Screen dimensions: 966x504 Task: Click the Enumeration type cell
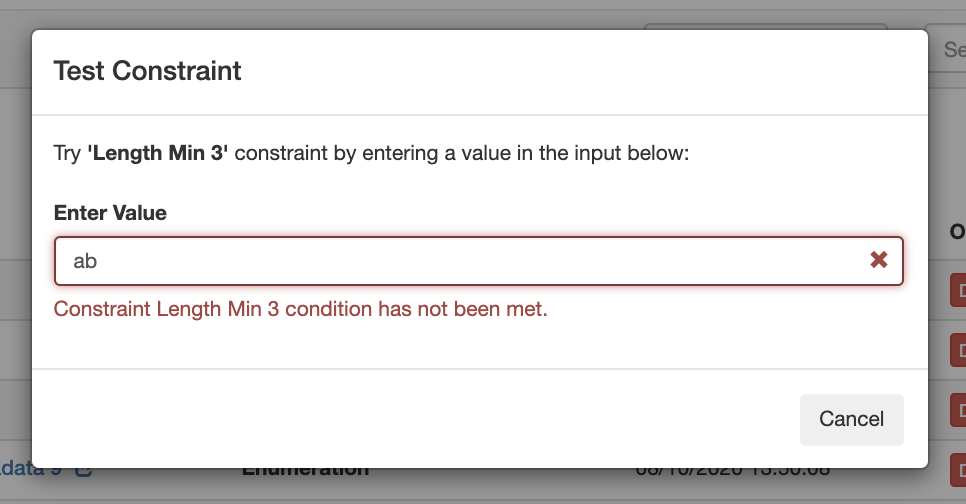tap(305, 470)
